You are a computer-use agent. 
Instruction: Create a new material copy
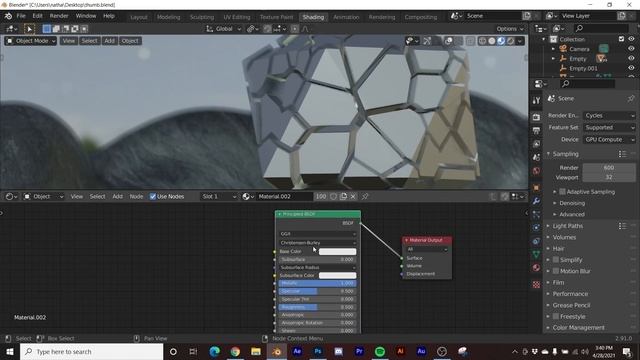pos(343,197)
